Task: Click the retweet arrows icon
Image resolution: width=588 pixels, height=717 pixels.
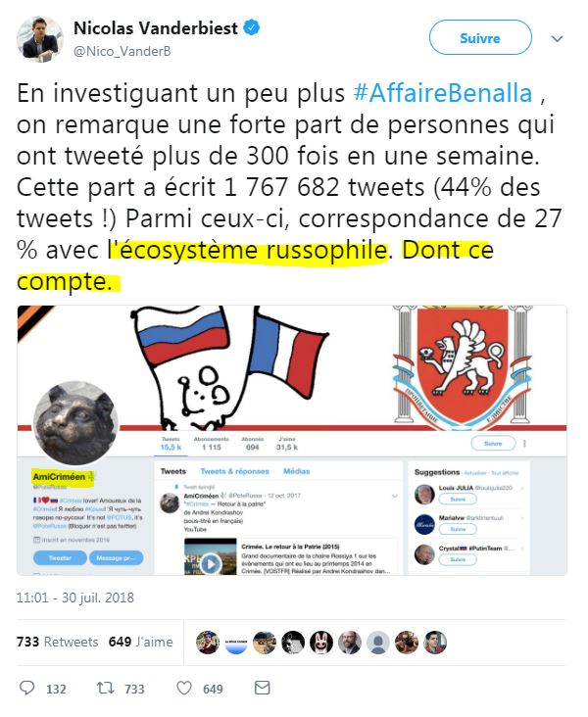Action: (x=105, y=688)
